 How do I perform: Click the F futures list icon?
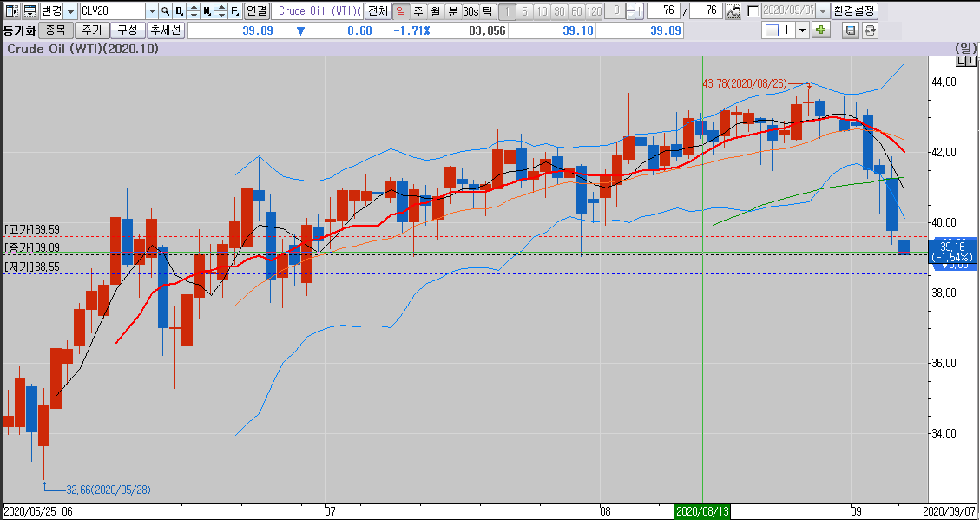(x=235, y=10)
